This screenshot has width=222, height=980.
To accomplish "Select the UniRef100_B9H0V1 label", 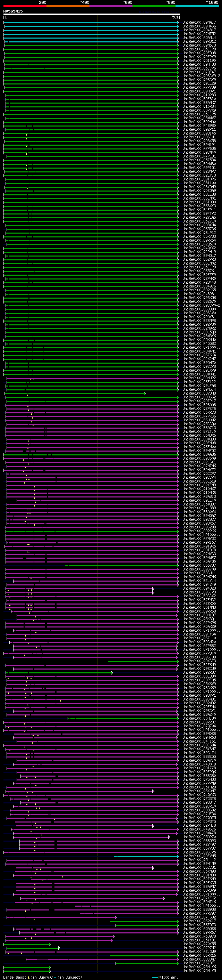I will 199,91.
